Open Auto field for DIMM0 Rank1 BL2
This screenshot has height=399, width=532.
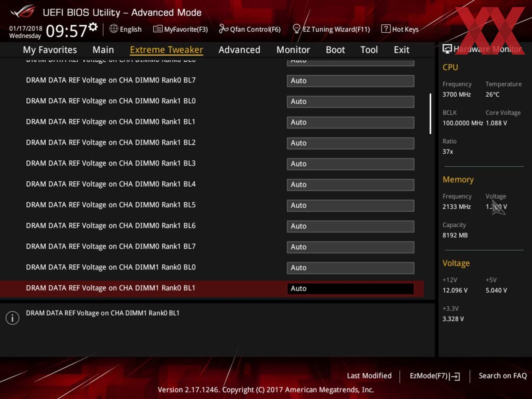tap(350, 143)
